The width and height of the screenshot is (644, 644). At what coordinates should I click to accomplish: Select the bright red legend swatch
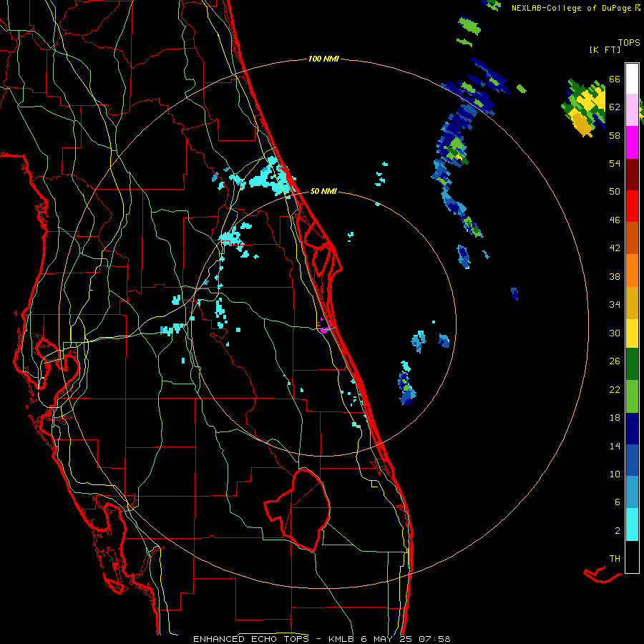[x=632, y=206]
